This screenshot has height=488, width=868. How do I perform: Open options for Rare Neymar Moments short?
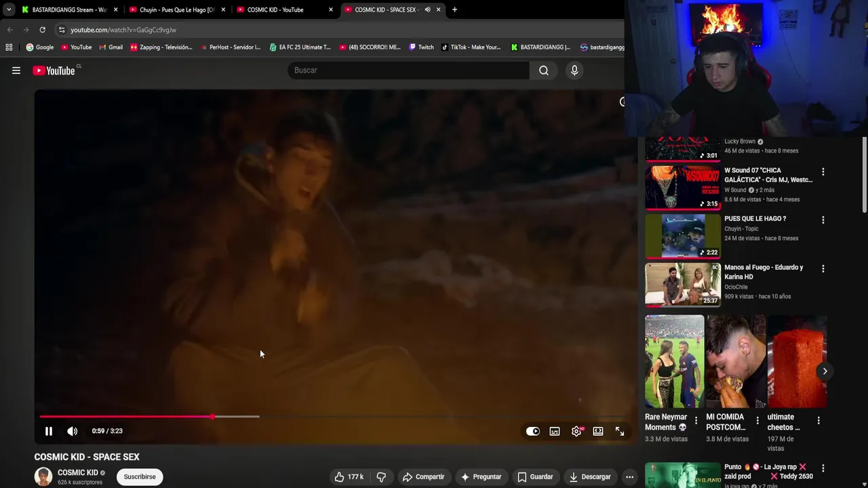[696, 421]
